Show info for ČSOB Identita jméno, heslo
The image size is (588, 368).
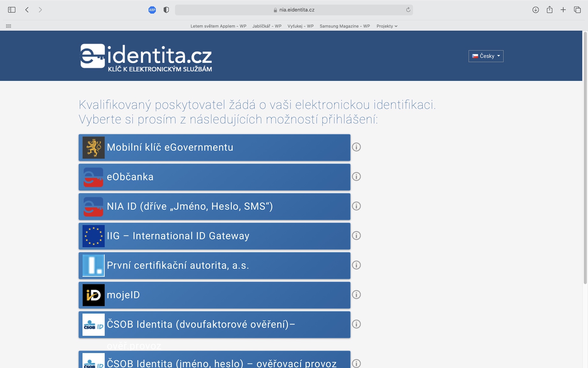(x=356, y=363)
